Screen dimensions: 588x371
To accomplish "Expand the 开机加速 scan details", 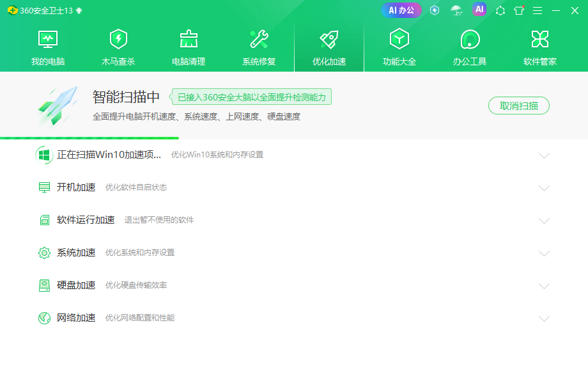I will point(545,188).
